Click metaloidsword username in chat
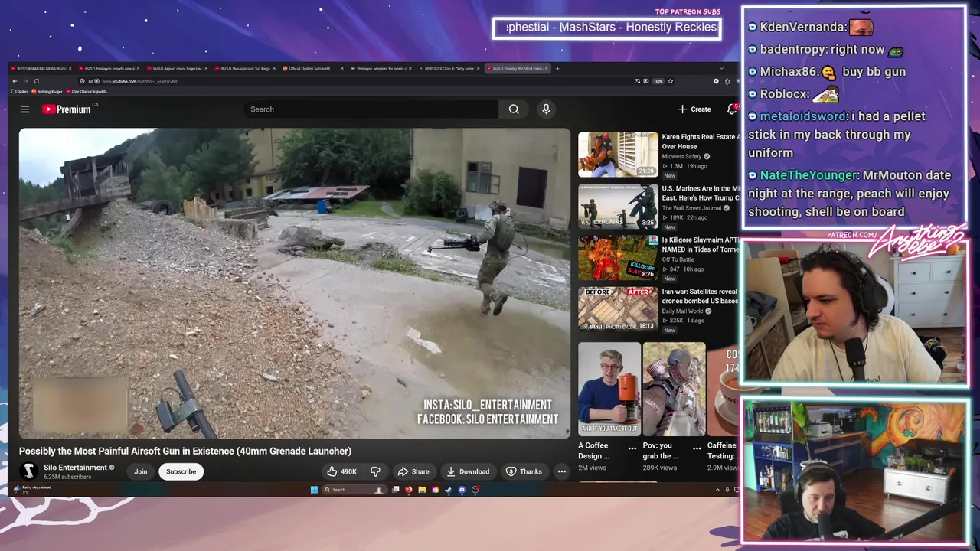This screenshot has height=551, width=980. pos(803,116)
